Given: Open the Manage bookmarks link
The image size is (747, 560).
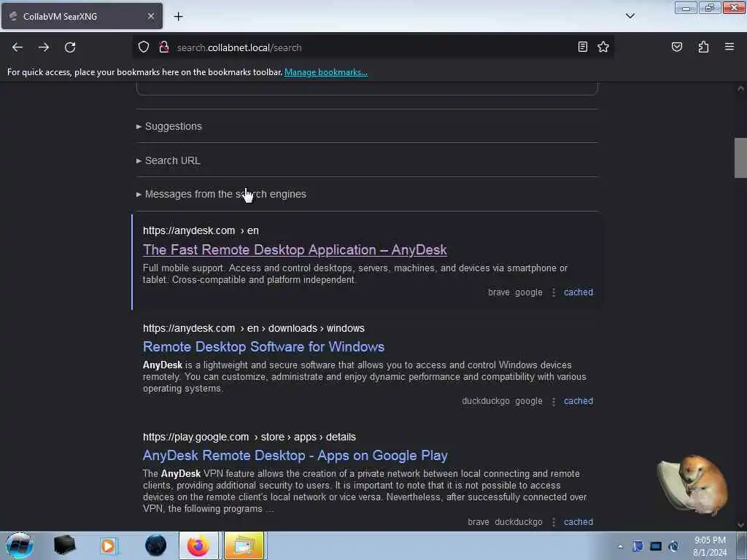Looking at the screenshot, I should (x=326, y=72).
